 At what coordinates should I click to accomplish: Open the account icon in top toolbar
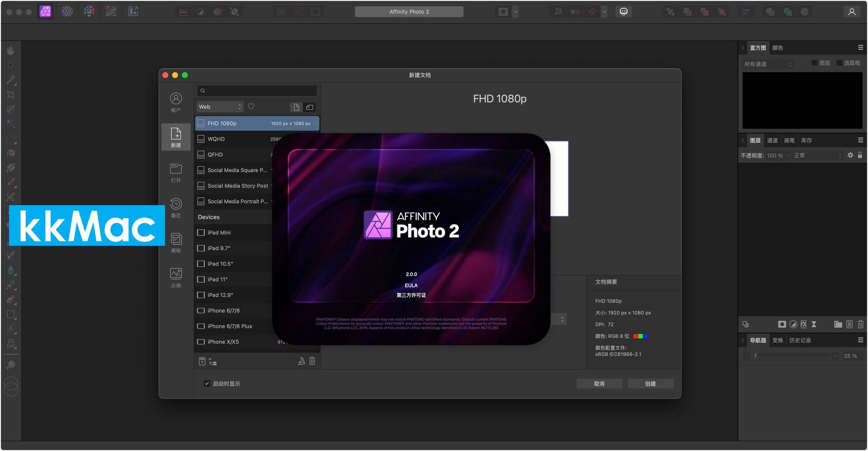point(852,12)
